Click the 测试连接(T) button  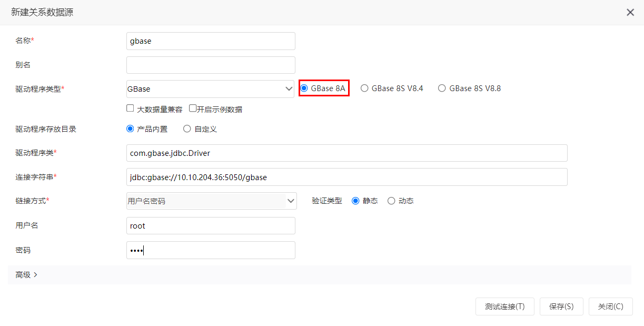pos(505,307)
